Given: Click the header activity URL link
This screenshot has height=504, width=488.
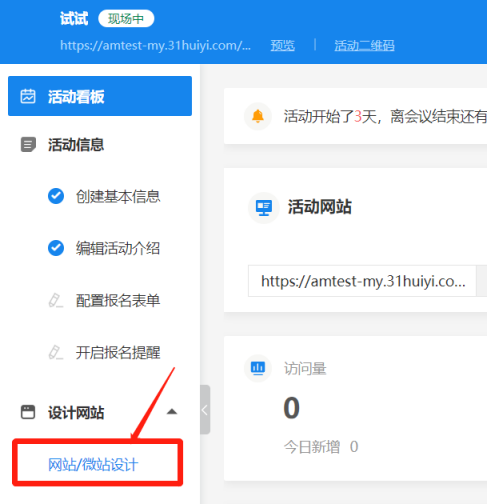Looking at the screenshot, I should [x=155, y=45].
